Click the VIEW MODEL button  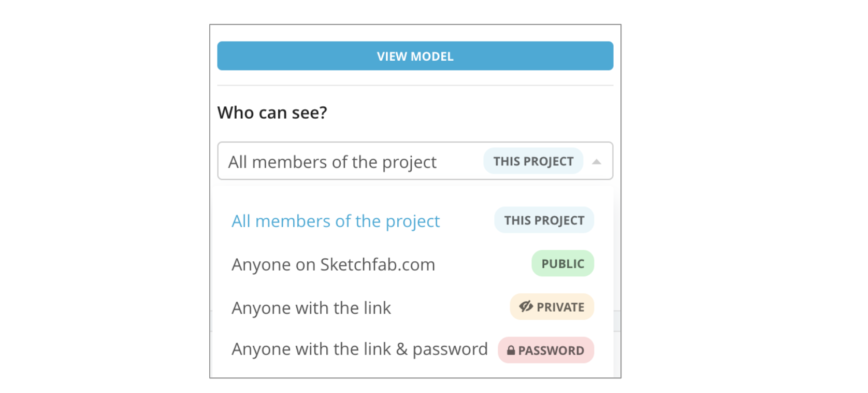(x=415, y=56)
